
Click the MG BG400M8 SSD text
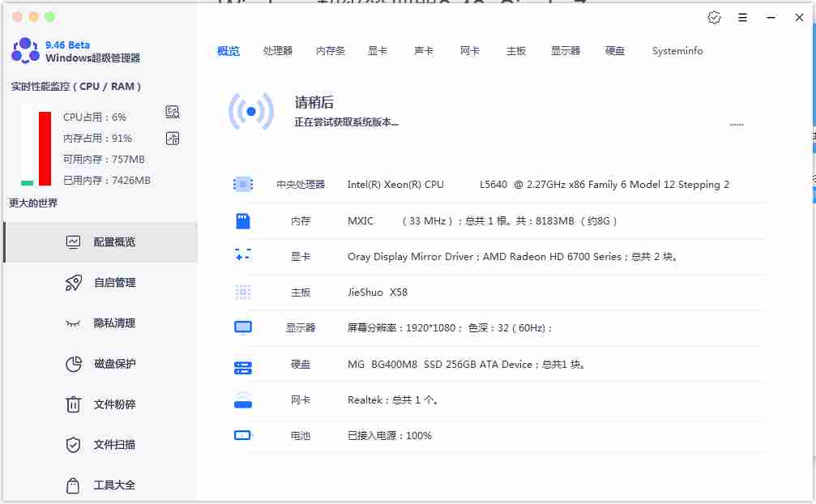click(x=466, y=365)
